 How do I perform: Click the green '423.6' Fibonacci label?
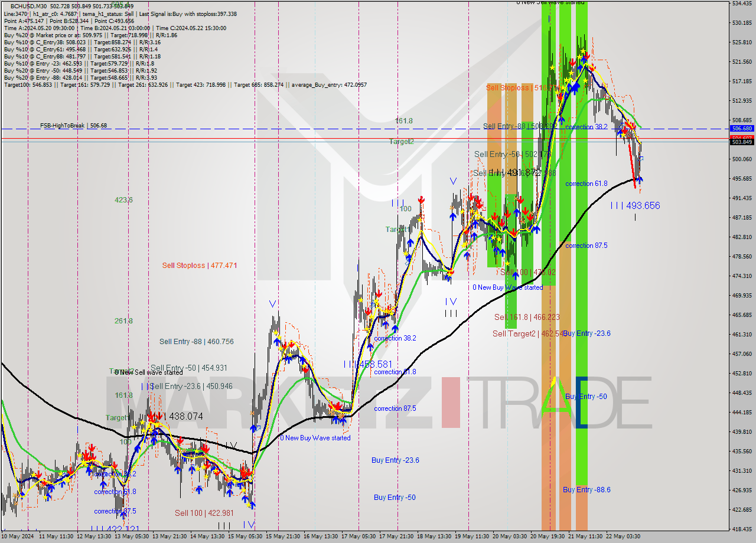point(123,200)
